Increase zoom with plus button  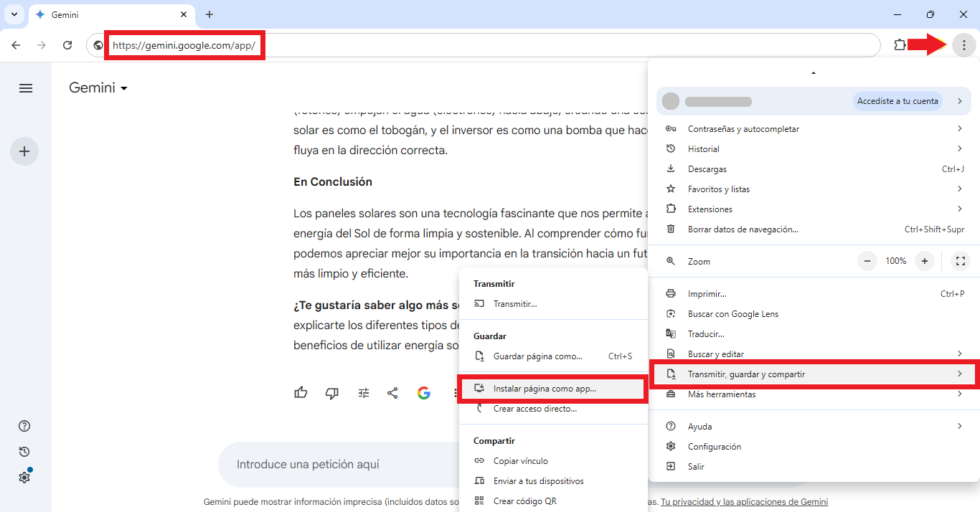point(925,261)
